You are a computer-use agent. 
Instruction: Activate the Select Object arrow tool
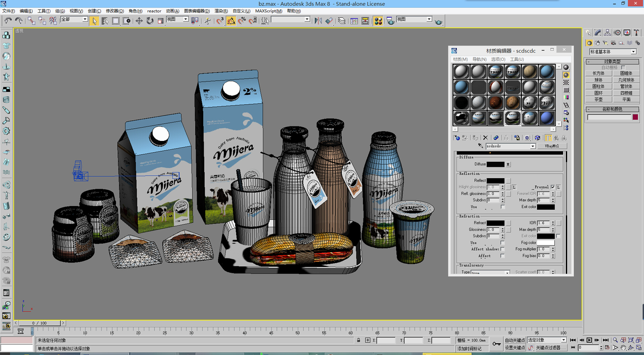[94, 21]
